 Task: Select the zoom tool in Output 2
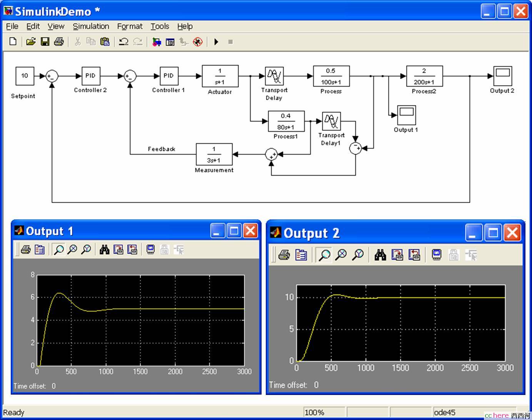click(x=325, y=254)
